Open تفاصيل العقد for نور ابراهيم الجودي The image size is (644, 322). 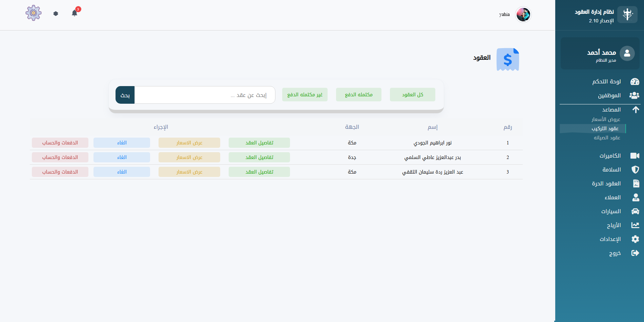259,143
